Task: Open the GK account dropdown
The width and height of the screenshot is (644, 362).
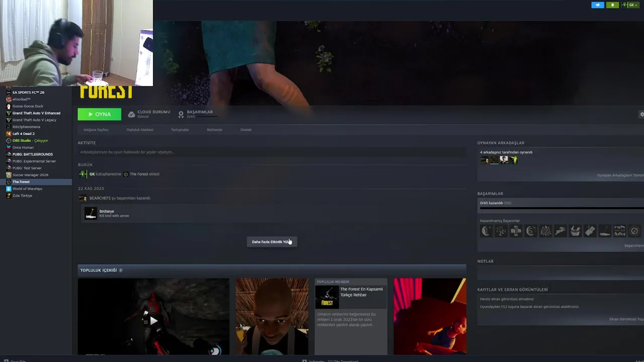Action: [x=630, y=5]
